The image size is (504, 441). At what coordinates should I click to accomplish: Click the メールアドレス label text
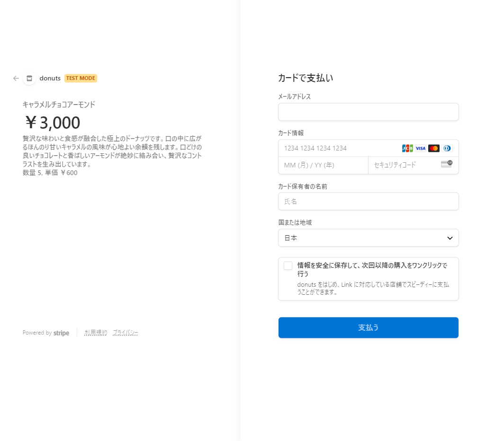[295, 97]
